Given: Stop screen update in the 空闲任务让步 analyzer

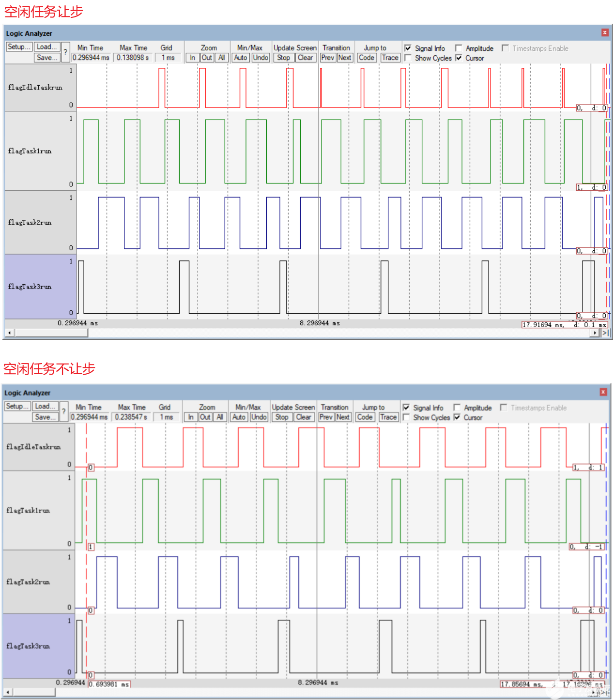Looking at the screenshot, I should point(284,58).
